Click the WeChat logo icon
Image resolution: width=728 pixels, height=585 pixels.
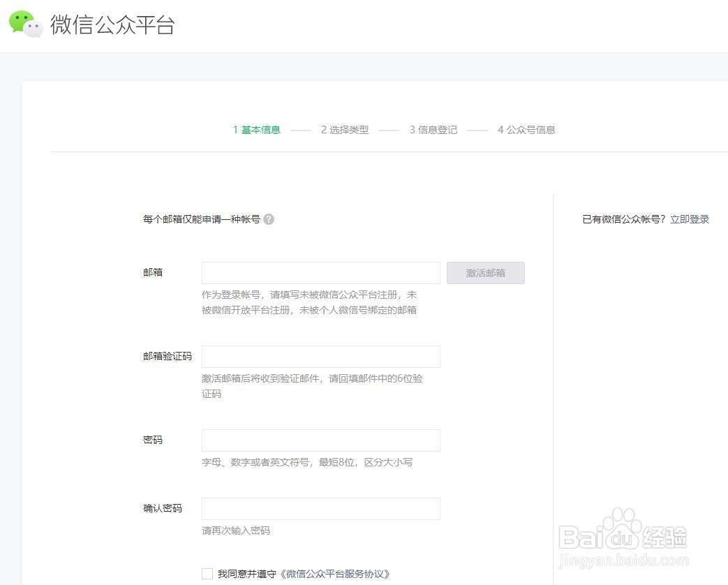click(x=26, y=24)
